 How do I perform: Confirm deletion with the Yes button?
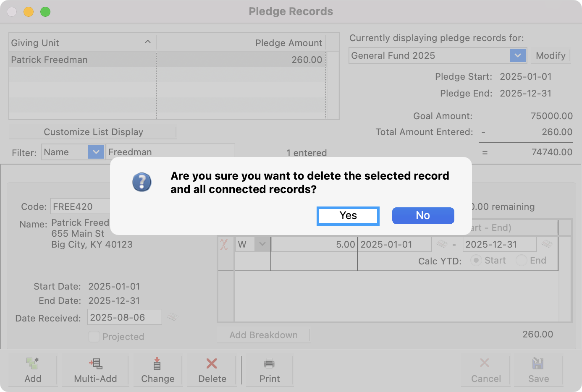[x=348, y=215]
